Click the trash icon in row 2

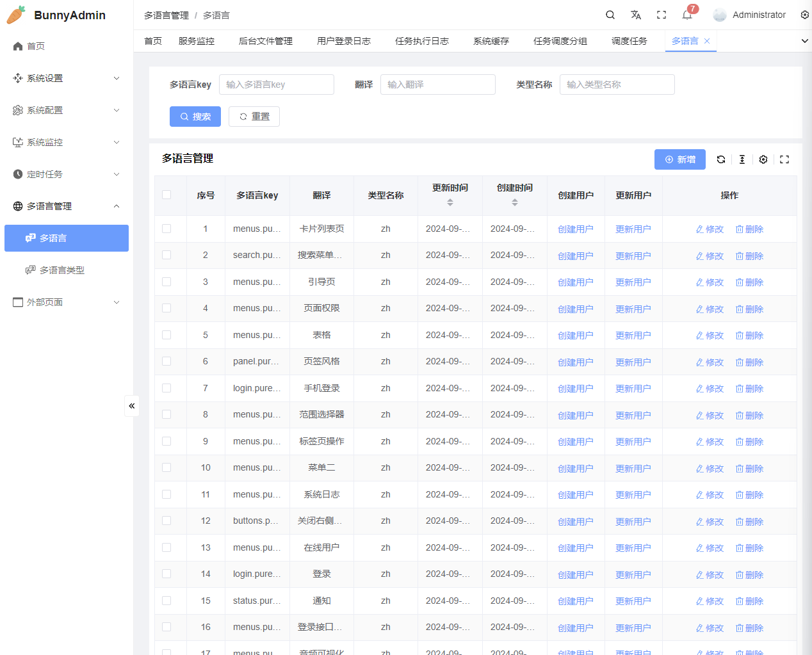pyautogui.click(x=740, y=256)
